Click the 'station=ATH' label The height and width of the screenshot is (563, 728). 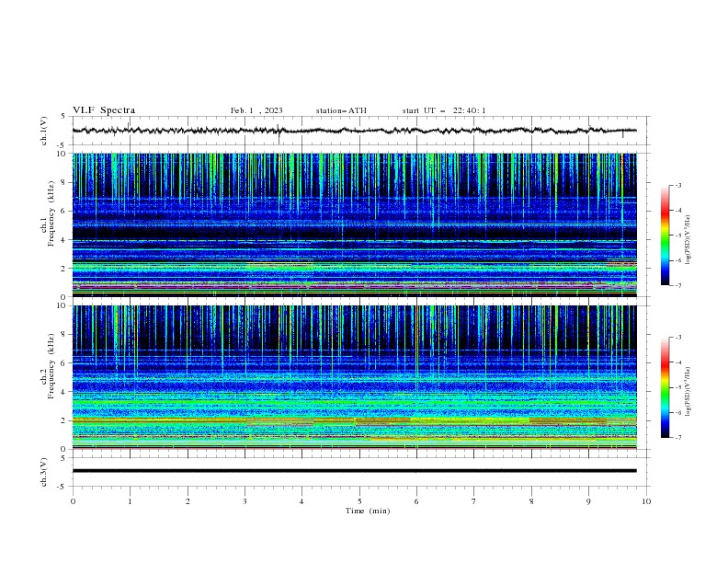tap(341, 110)
